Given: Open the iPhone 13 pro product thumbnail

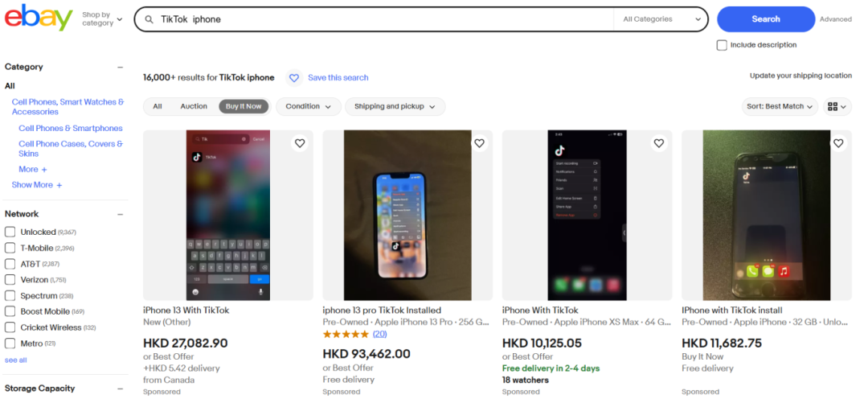Looking at the screenshot, I should pyautogui.click(x=407, y=215).
